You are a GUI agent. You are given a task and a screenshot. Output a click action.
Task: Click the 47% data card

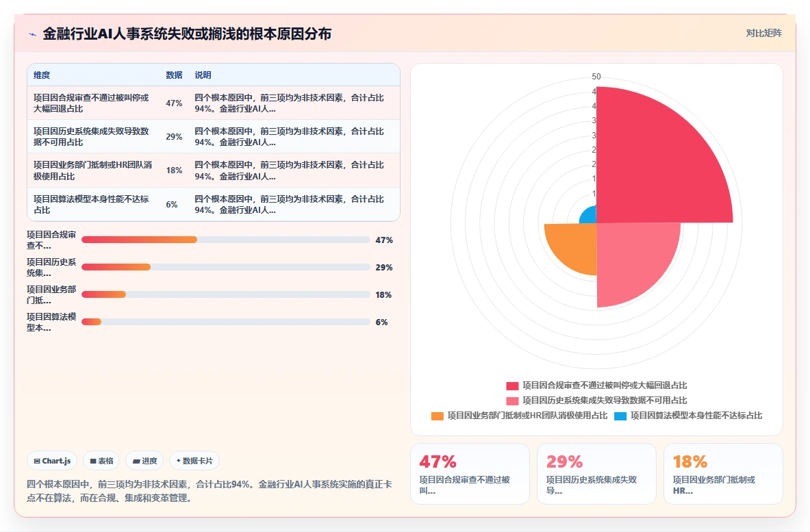470,474
